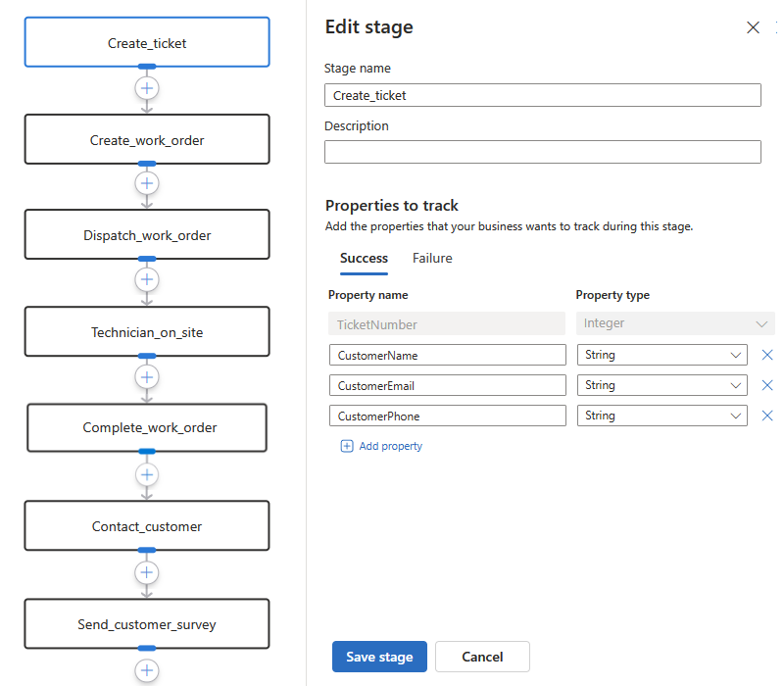The width and height of the screenshot is (784, 686).
Task: Cancel editing the stage
Action: [482, 657]
